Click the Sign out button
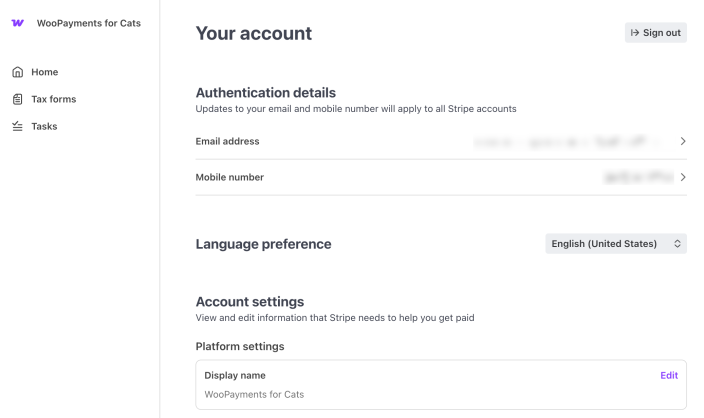This screenshot has height=418, width=704. tap(656, 33)
